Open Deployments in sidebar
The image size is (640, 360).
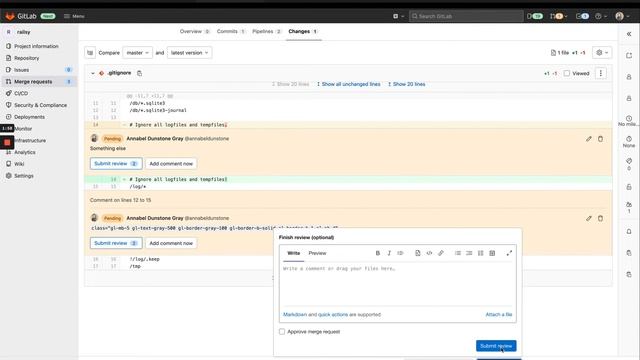pyautogui.click(x=29, y=117)
